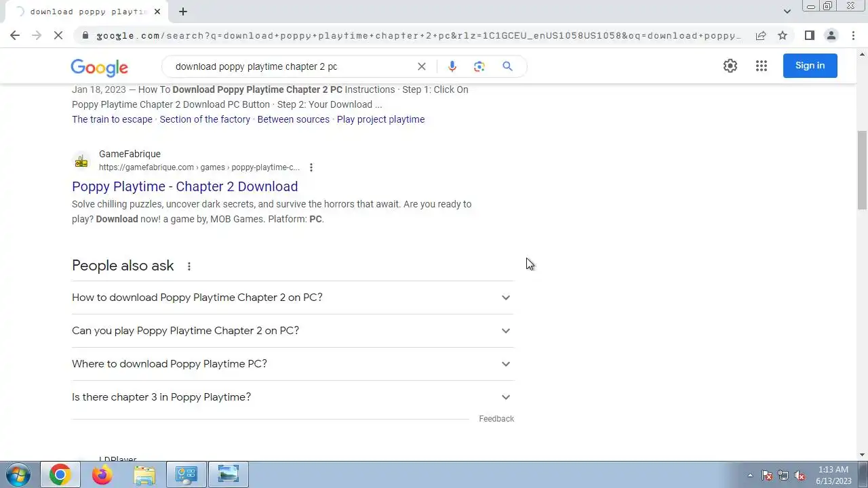
Task: Toggle the Chrome side panel
Action: pos(809,35)
